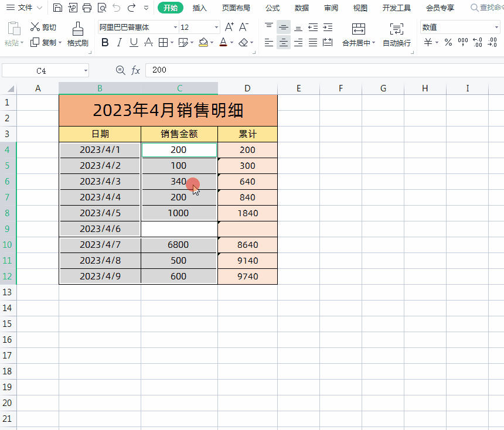Click the Bottom Align icon
The height and width of the screenshot is (430, 504).
[x=298, y=28]
